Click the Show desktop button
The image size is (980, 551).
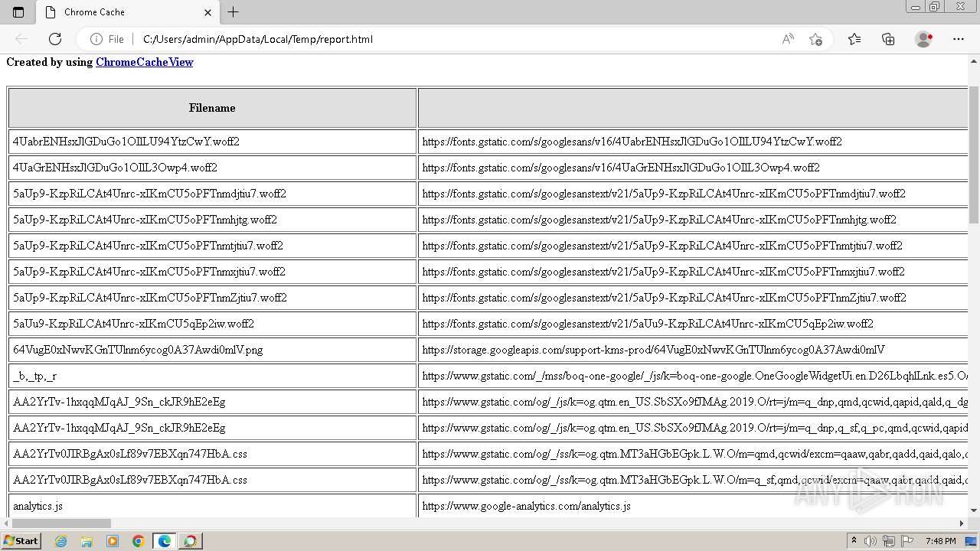tap(972, 541)
